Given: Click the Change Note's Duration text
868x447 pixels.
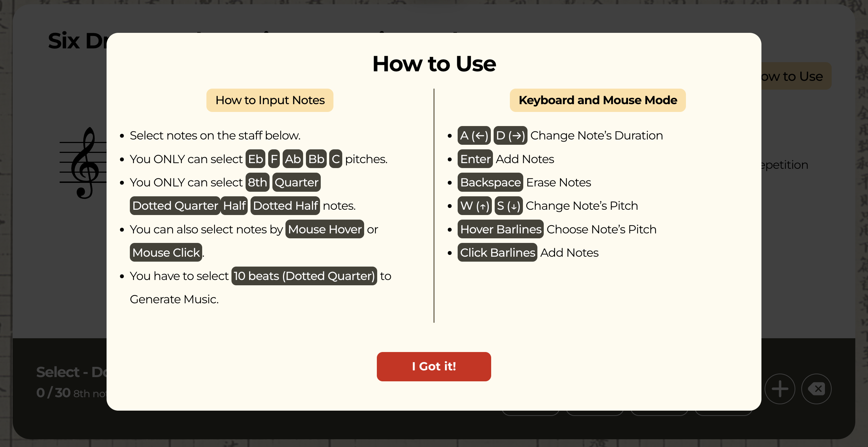Looking at the screenshot, I should click(x=597, y=135).
